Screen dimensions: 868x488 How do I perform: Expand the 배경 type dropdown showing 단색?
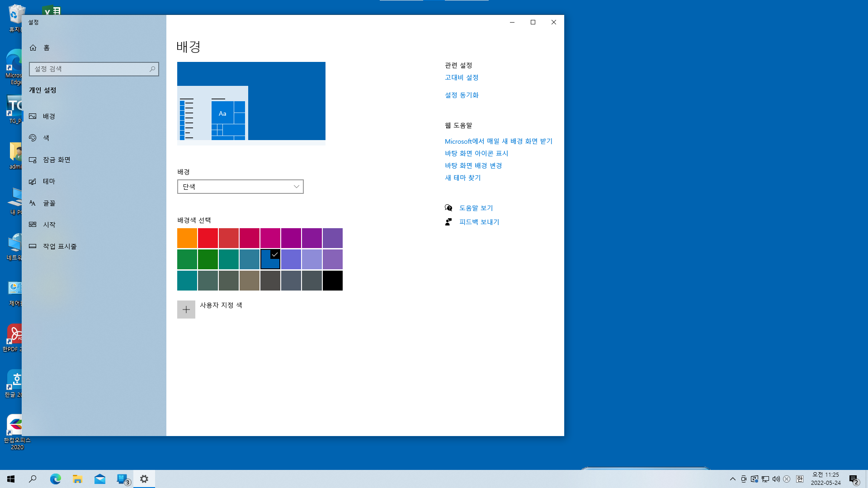coord(240,187)
